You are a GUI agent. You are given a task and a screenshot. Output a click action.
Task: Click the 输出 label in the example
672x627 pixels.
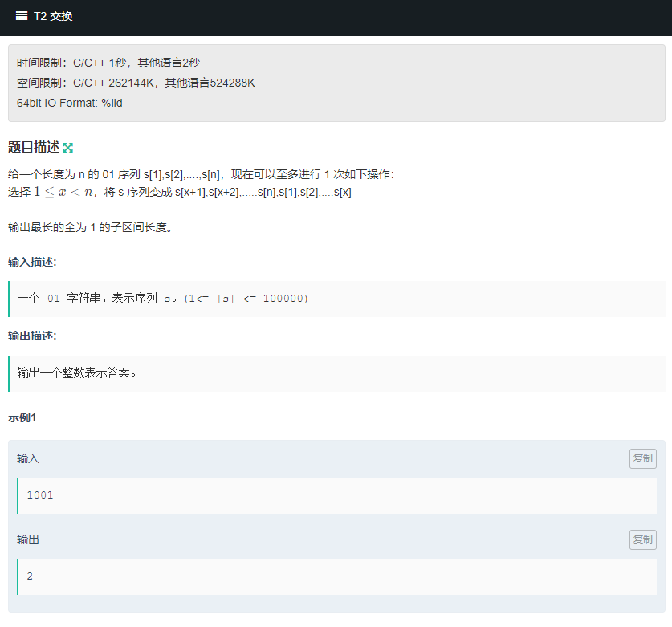tap(28, 540)
